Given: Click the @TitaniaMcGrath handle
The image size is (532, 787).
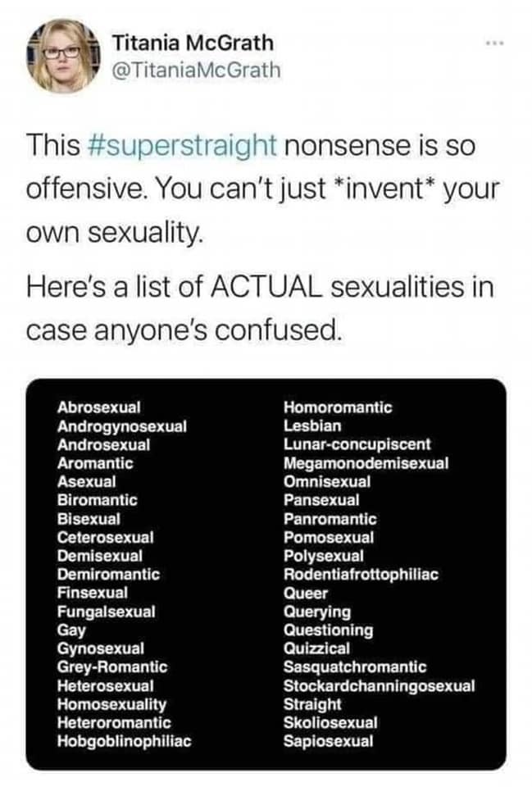Looking at the screenshot, I should (x=196, y=71).
